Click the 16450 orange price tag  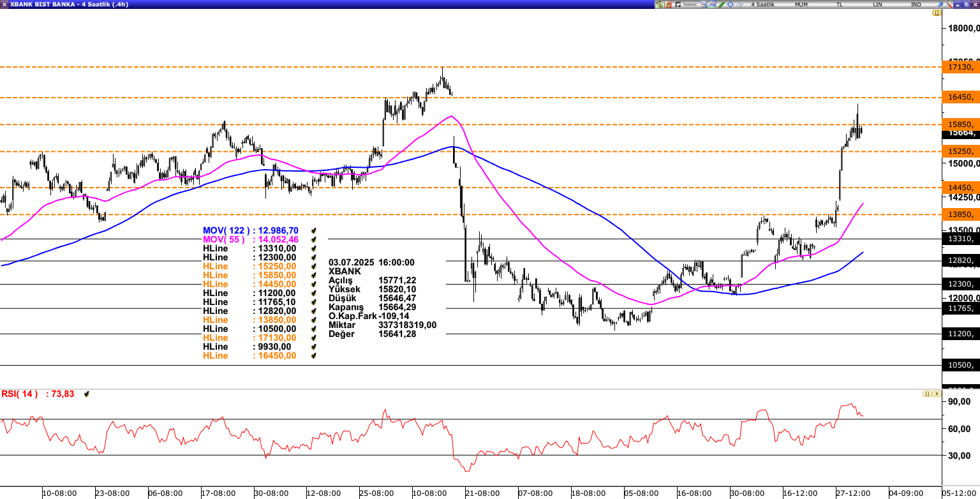(x=960, y=97)
